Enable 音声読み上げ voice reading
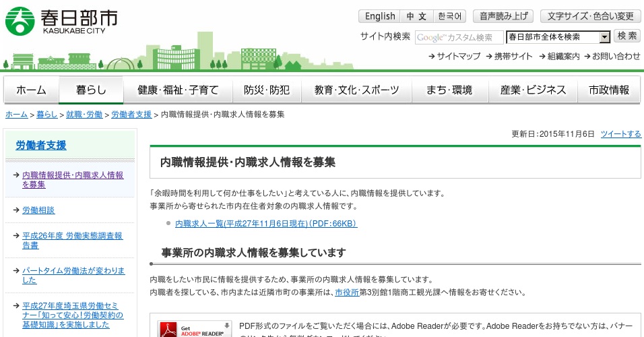Screen dimensions: 644x337 click(503, 16)
